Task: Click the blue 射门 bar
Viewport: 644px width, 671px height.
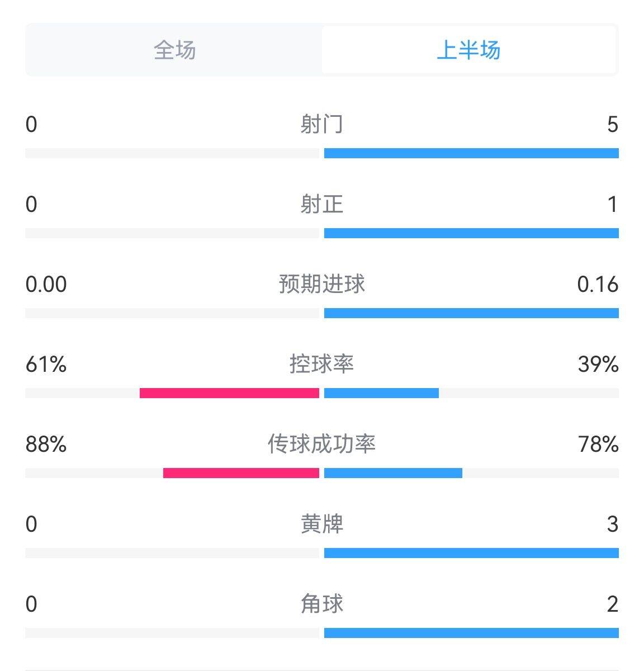Action: pos(471,153)
